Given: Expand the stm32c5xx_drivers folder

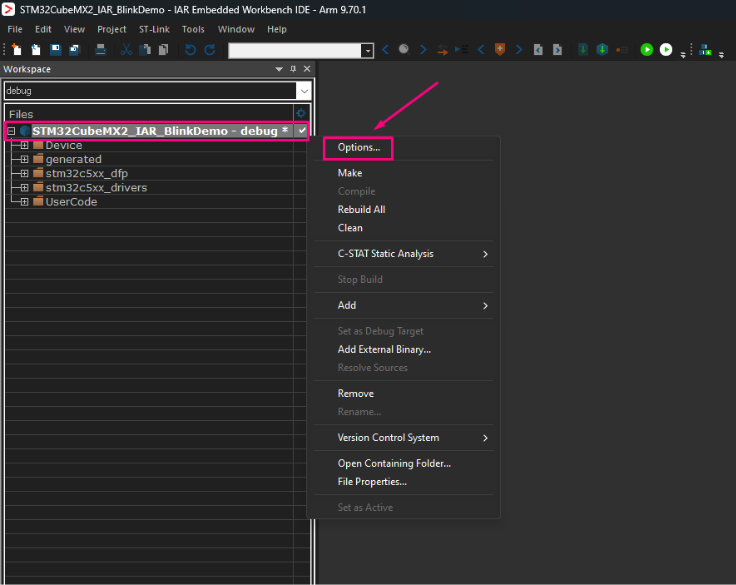Looking at the screenshot, I should click(x=24, y=188).
